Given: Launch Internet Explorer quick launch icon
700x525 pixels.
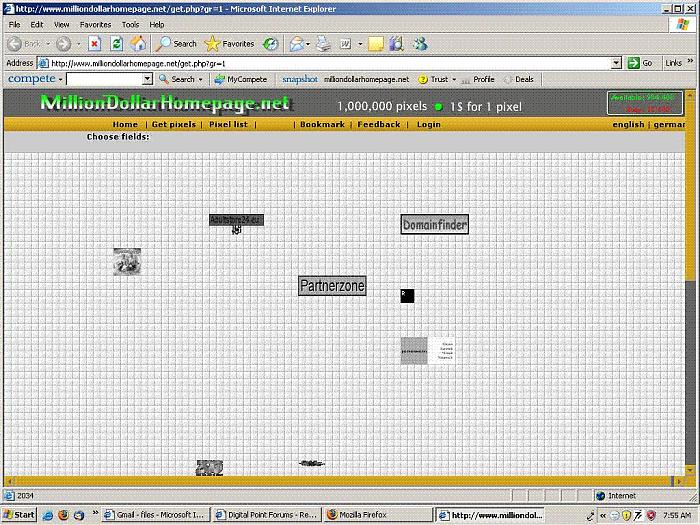Looking at the screenshot, I should (x=47, y=515).
